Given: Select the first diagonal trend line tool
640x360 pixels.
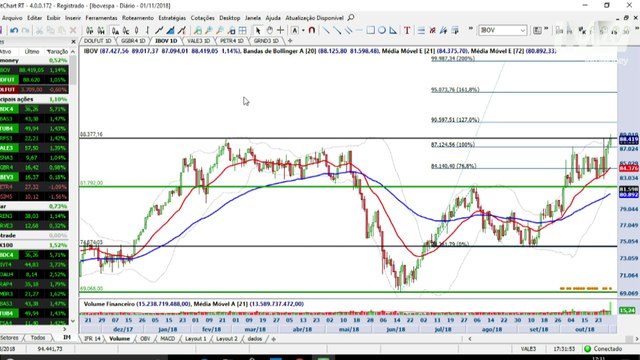Looking at the screenshot, I should point(326,30).
